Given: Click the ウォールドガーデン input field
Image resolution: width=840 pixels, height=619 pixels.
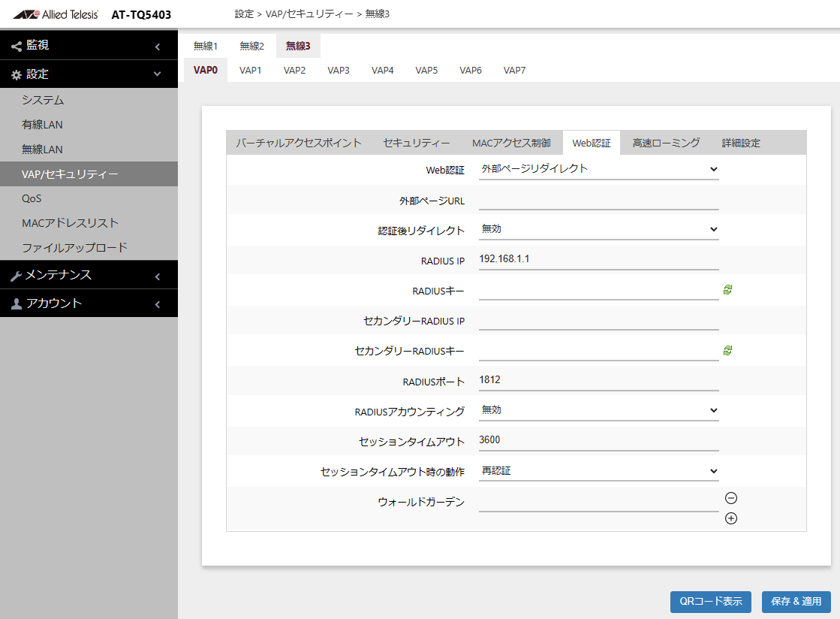Looking at the screenshot, I should 598,502.
